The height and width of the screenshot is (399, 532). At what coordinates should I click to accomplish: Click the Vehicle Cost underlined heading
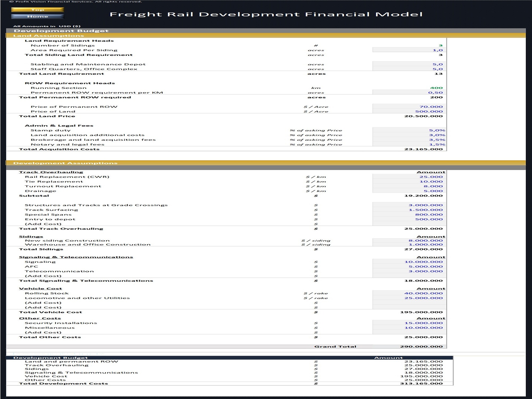click(x=40, y=289)
